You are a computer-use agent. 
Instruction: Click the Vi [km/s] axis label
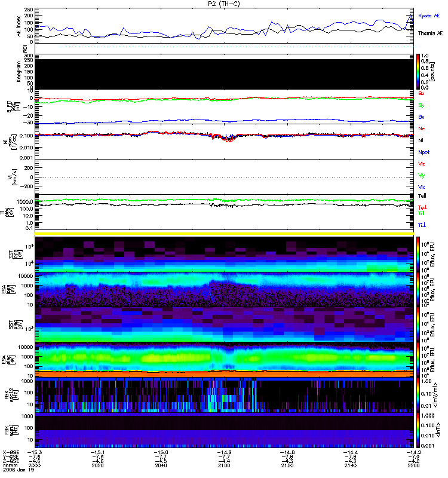tap(14, 177)
